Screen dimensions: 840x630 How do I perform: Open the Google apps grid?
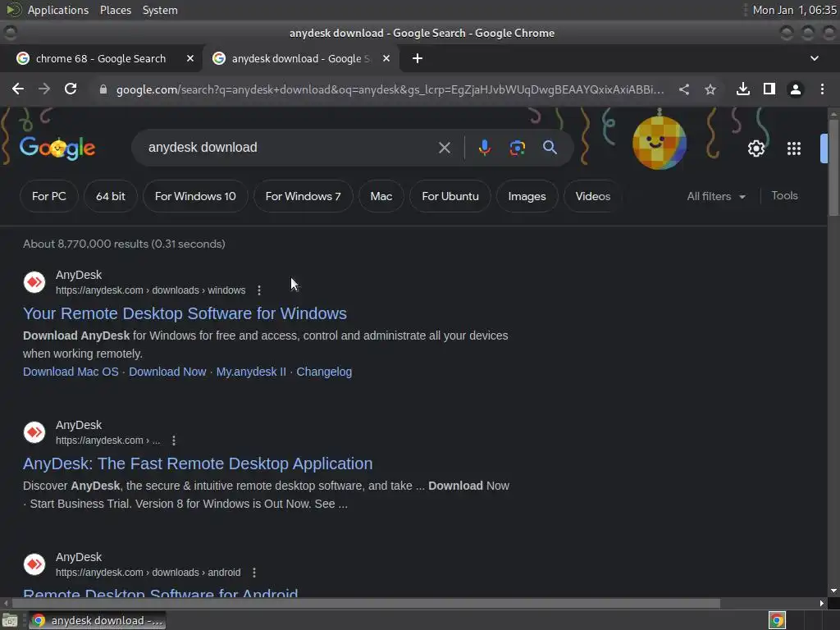pos(794,148)
